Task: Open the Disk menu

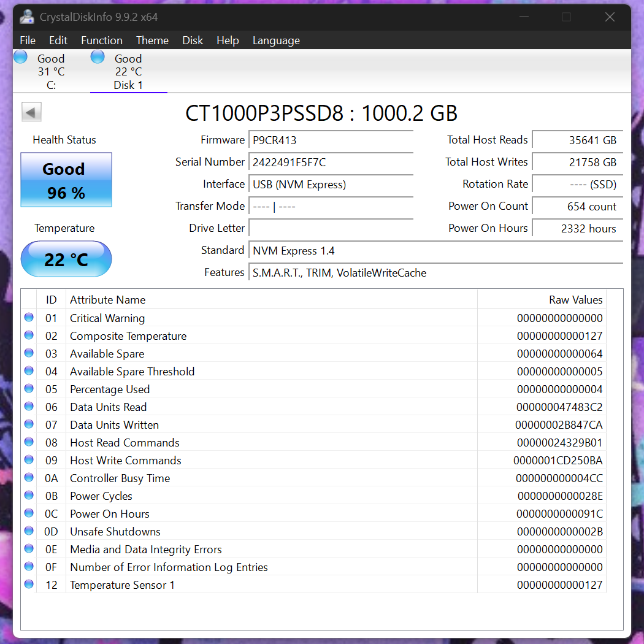Action: (x=193, y=40)
